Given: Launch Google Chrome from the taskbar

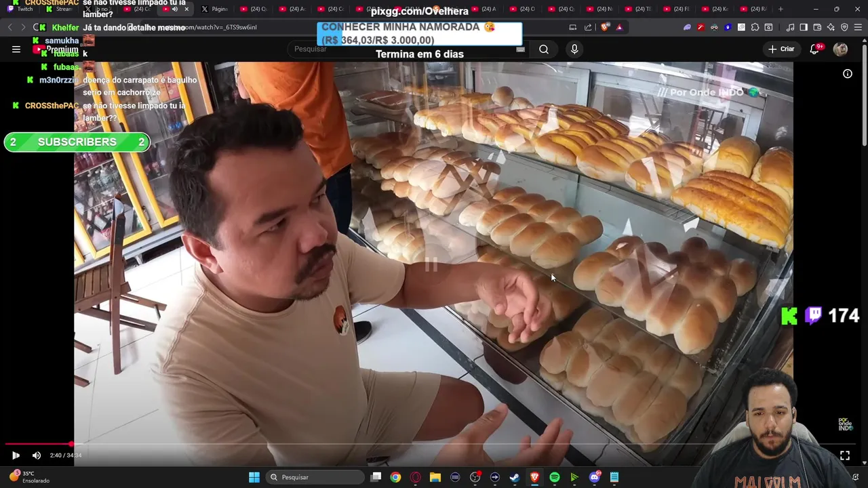Looking at the screenshot, I should pyautogui.click(x=395, y=477).
